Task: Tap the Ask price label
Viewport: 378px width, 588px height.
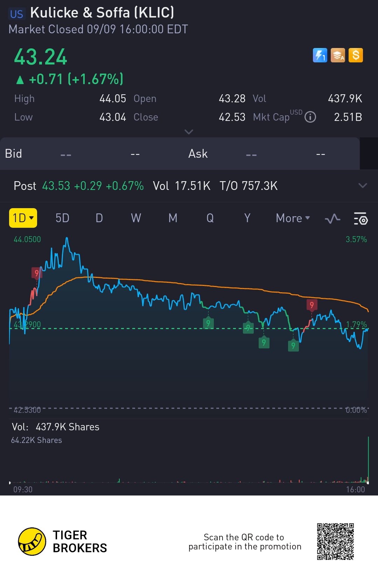Action: [198, 153]
